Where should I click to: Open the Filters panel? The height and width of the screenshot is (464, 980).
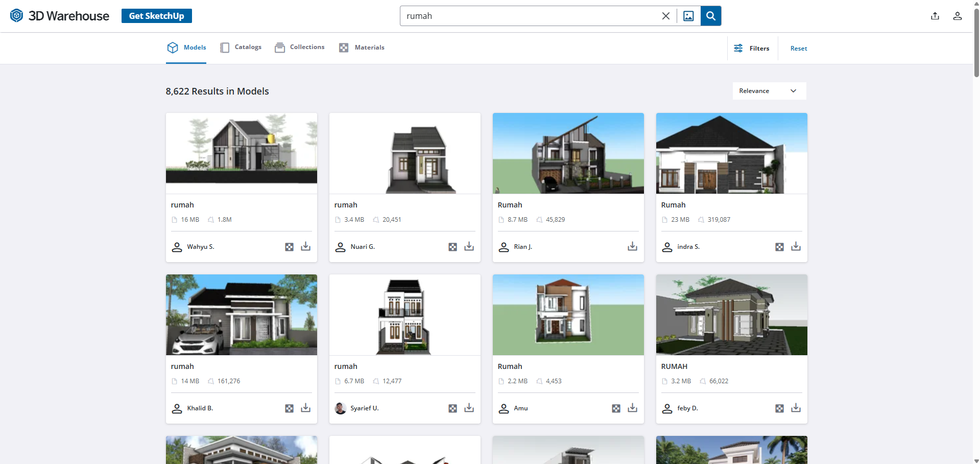tap(752, 49)
